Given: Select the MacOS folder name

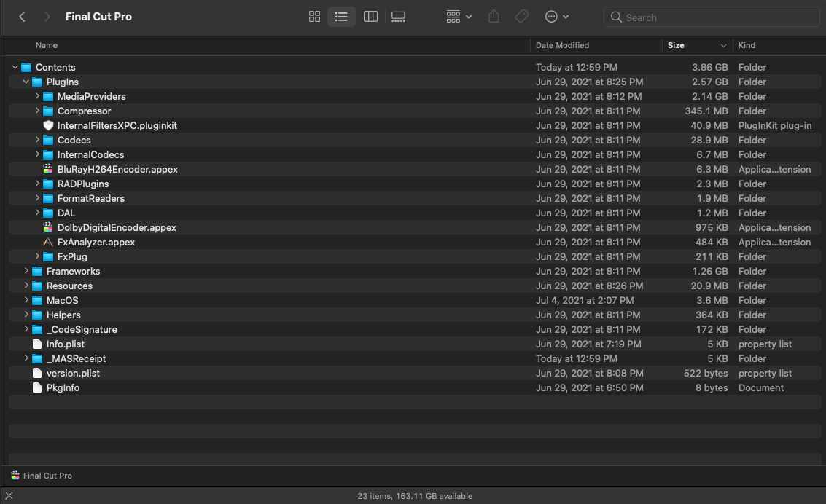Looking at the screenshot, I should (62, 300).
